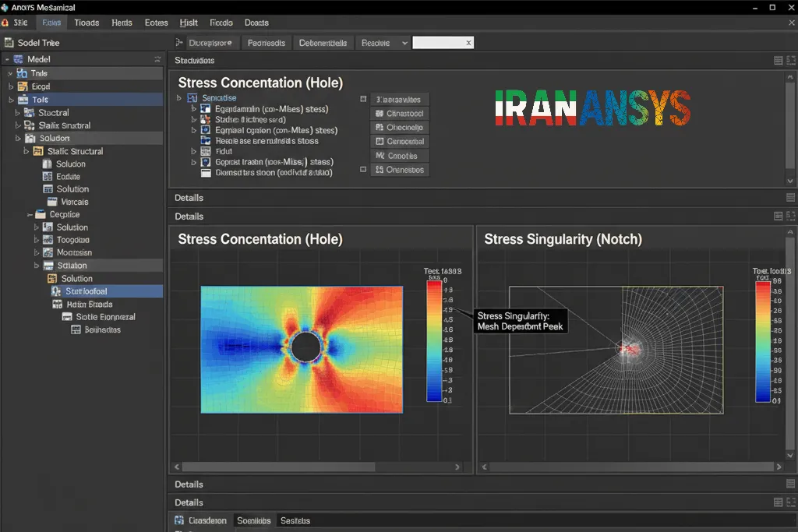Switch to the Soentiobs tab
The image size is (798, 532).
[x=253, y=520]
